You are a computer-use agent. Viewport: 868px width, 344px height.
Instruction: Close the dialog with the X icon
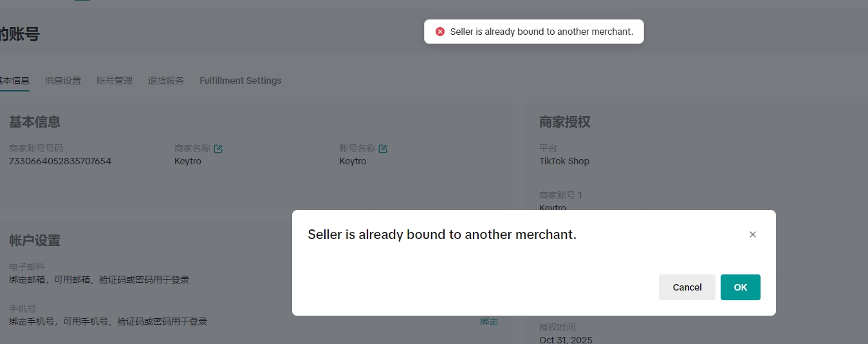click(753, 234)
